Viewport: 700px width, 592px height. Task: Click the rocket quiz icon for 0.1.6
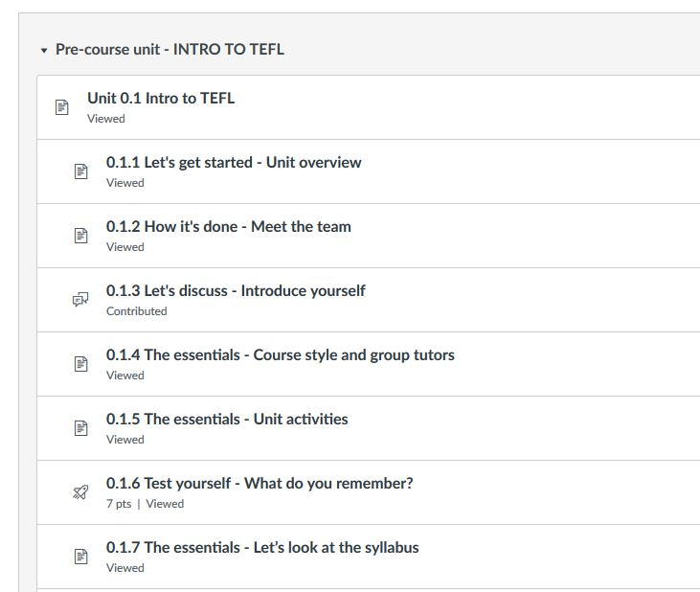pyautogui.click(x=80, y=492)
